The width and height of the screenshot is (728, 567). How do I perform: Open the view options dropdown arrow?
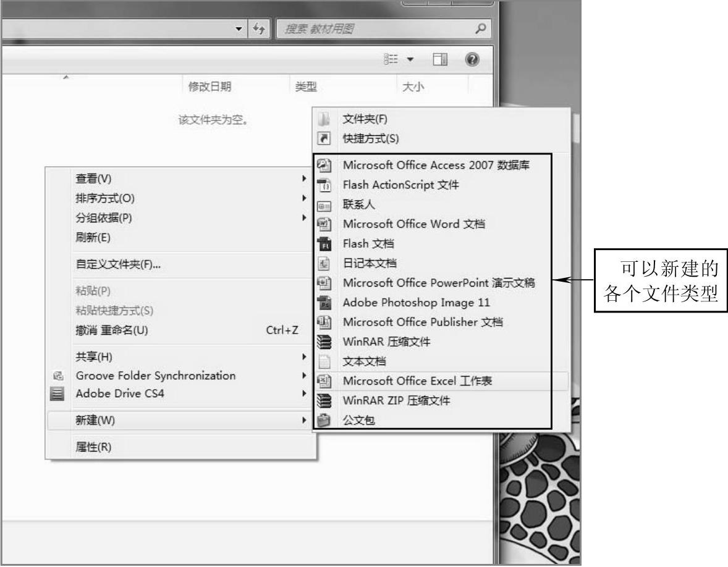[x=410, y=59]
